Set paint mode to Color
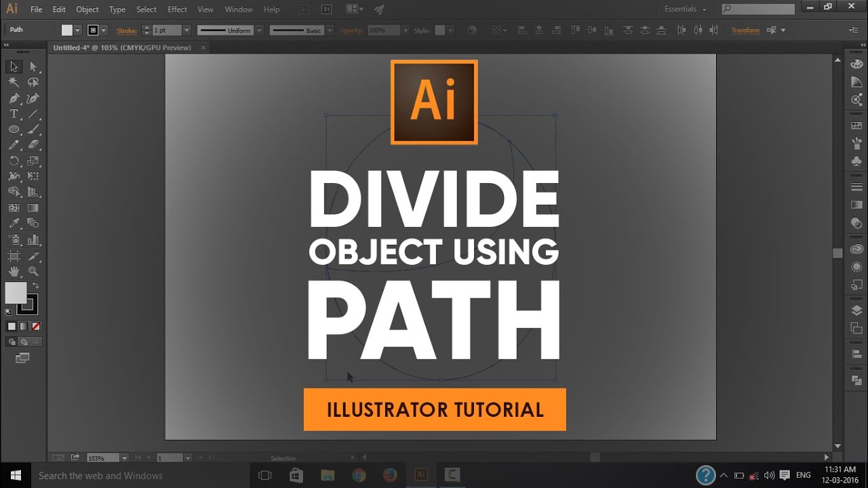 (12, 326)
